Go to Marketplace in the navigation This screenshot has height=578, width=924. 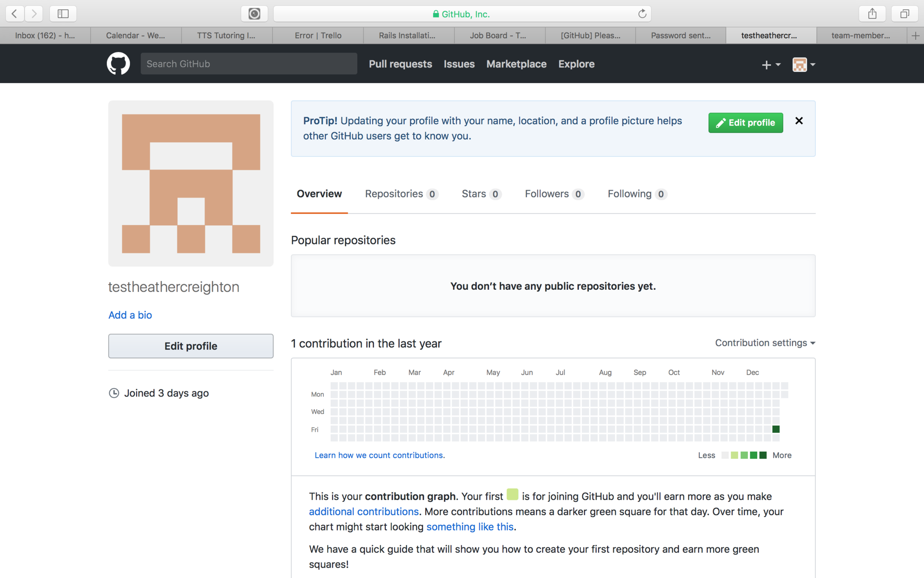[x=516, y=64]
